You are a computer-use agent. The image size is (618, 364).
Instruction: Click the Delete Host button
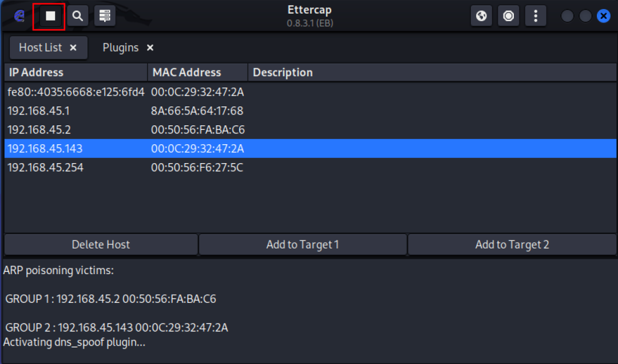(x=101, y=244)
